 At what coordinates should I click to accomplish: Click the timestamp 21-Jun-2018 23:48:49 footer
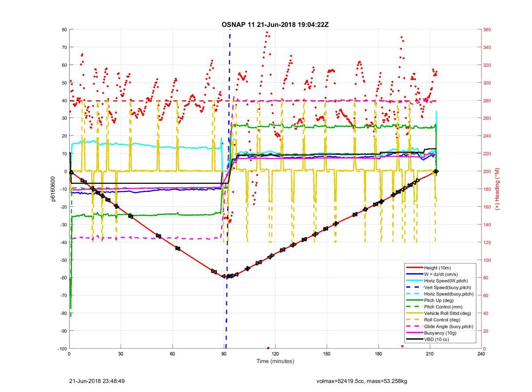(97, 380)
